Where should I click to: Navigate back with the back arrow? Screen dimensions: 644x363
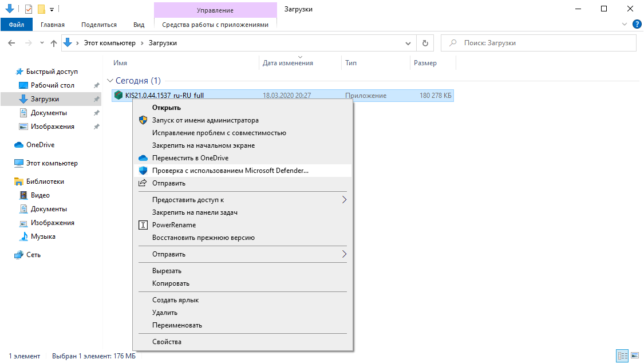click(x=11, y=42)
